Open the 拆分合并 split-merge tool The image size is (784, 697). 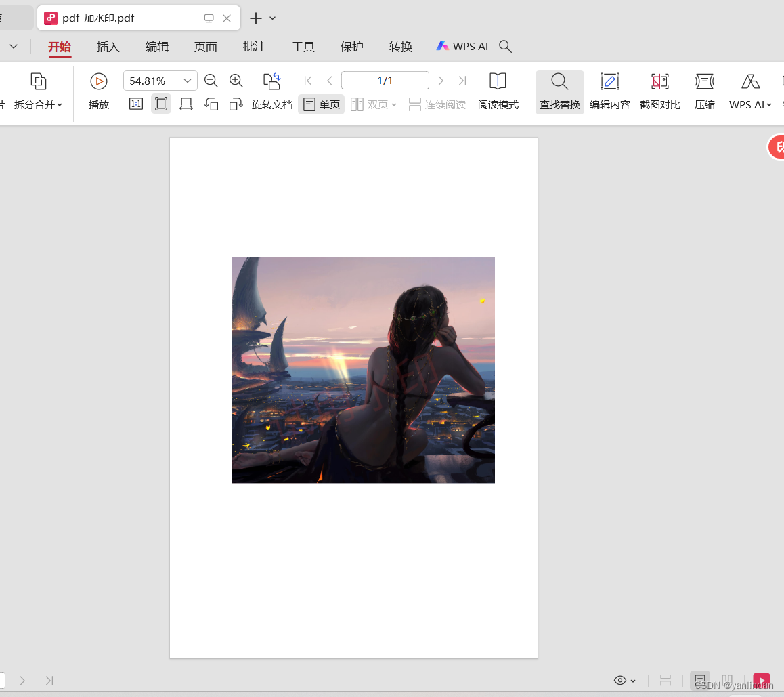click(38, 91)
